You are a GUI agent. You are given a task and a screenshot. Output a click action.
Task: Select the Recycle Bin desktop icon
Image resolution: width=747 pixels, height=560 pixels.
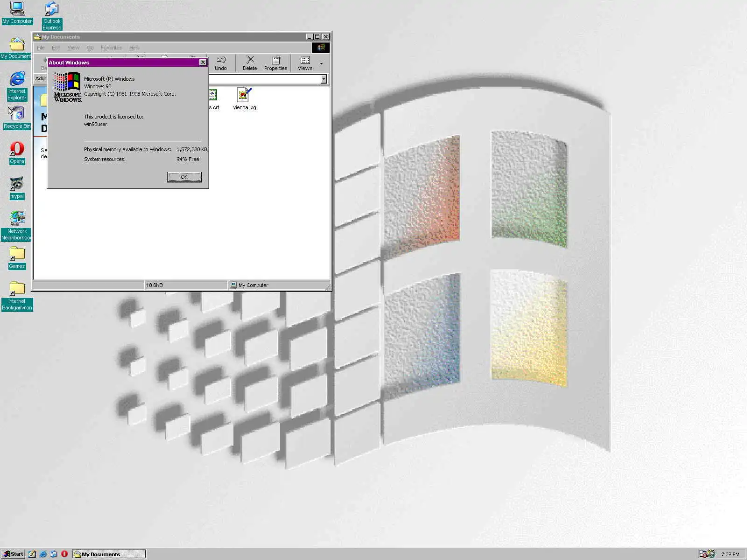click(x=16, y=118)
